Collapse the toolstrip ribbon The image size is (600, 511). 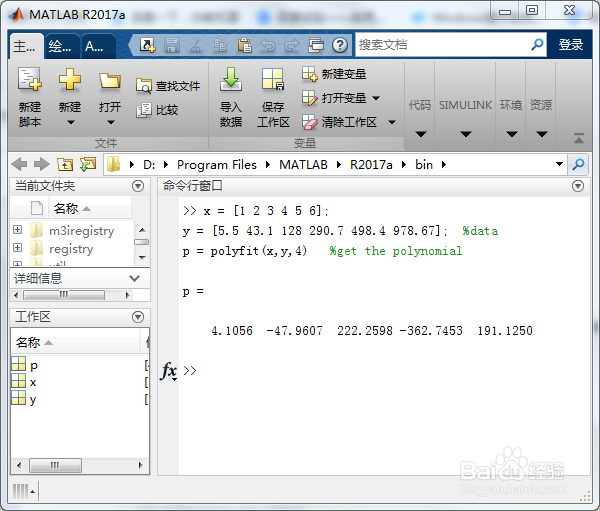coord(579,138)
